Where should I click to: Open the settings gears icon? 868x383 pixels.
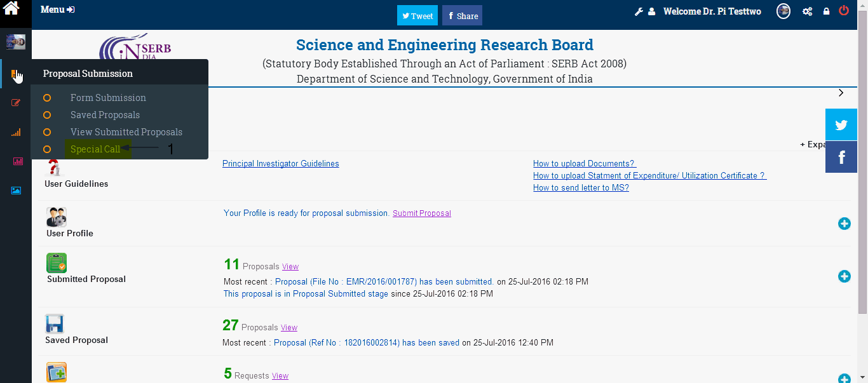point(807,11)
